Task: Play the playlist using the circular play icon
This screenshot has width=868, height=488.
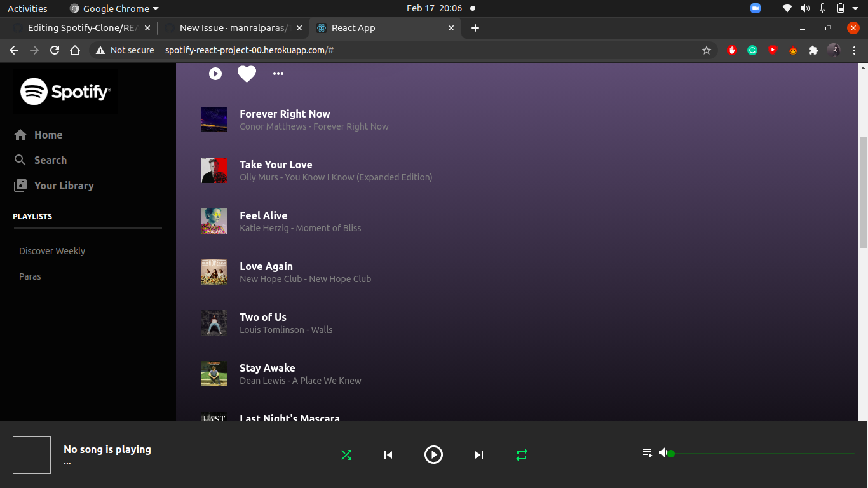Action: (215, 74)
